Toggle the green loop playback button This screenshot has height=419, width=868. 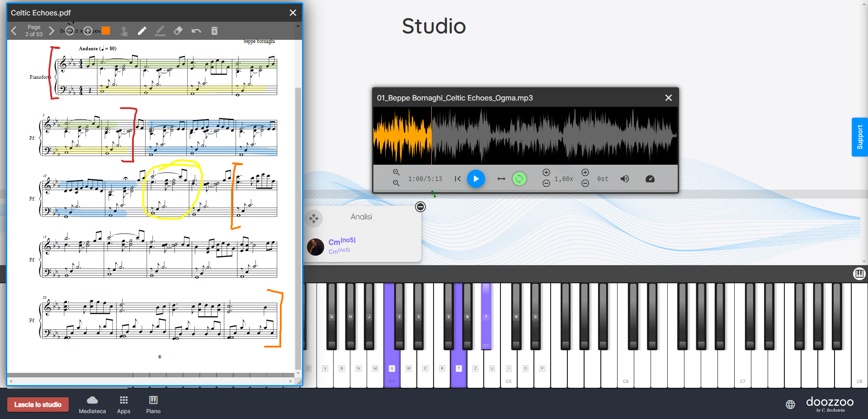[519, 179]
